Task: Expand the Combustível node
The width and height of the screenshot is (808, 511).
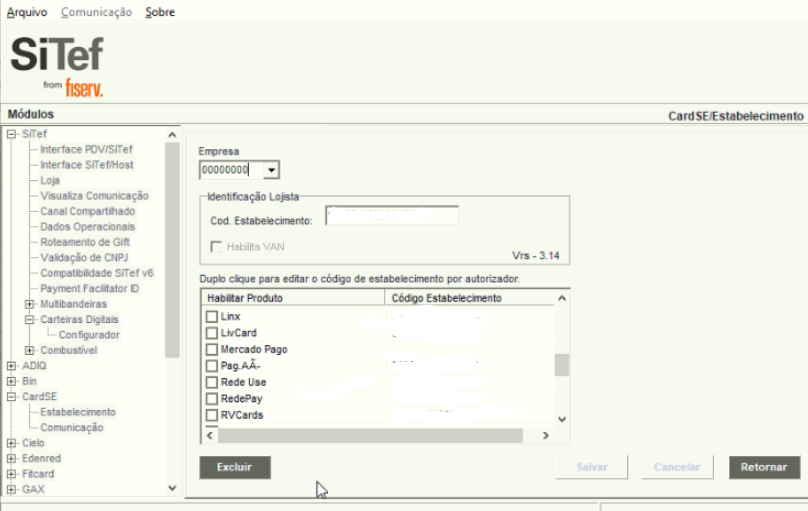Action: pos(29,350)
